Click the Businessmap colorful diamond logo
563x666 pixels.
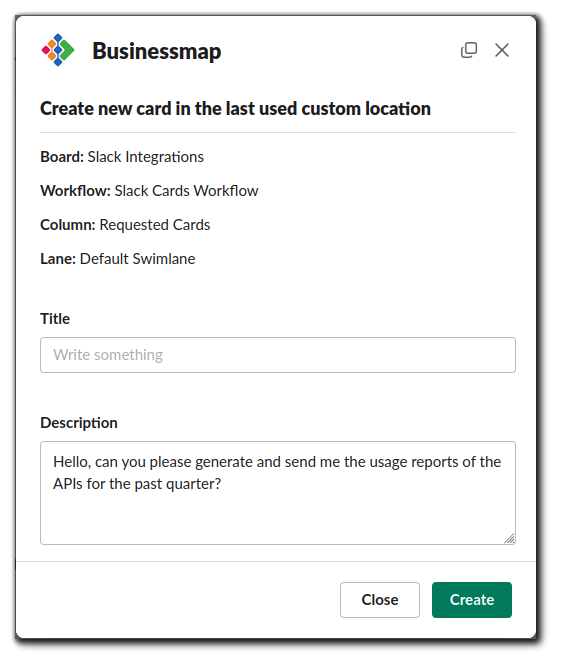58,50
